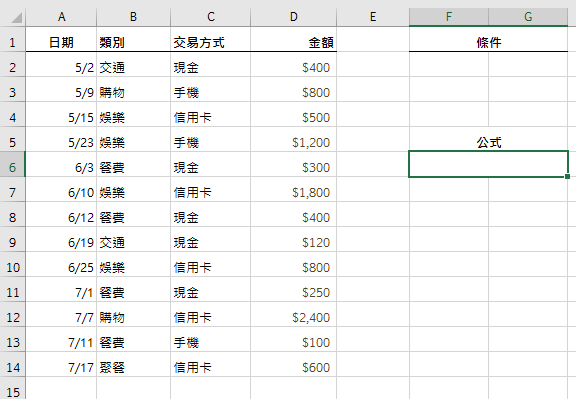Select column G header
The height and width of the screenshot is (399, 576).
point(528,17)
